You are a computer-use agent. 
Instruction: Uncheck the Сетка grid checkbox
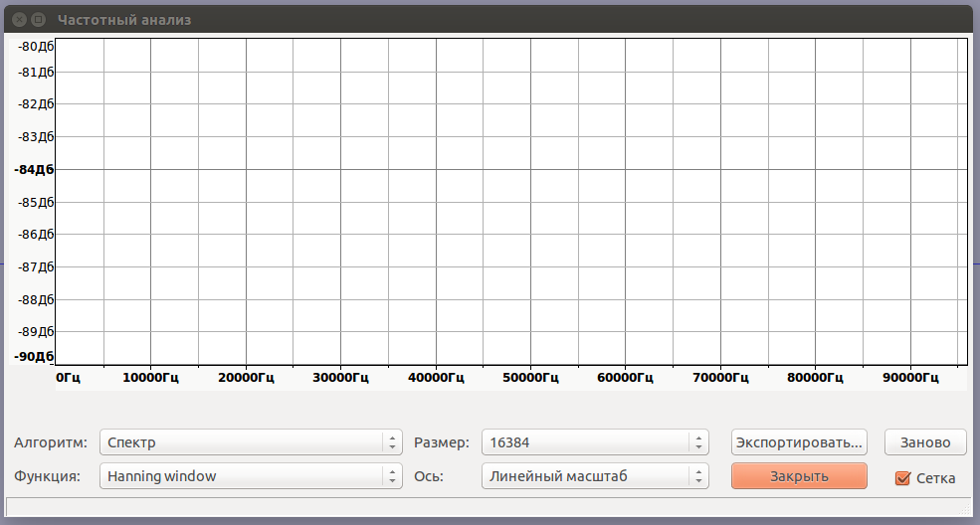tap(902, 478)
